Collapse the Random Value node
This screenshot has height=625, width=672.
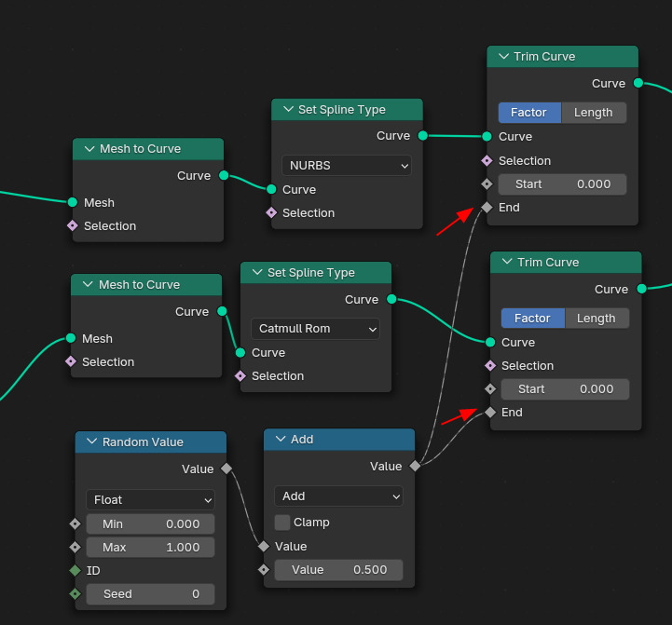[x=91, y=442]
